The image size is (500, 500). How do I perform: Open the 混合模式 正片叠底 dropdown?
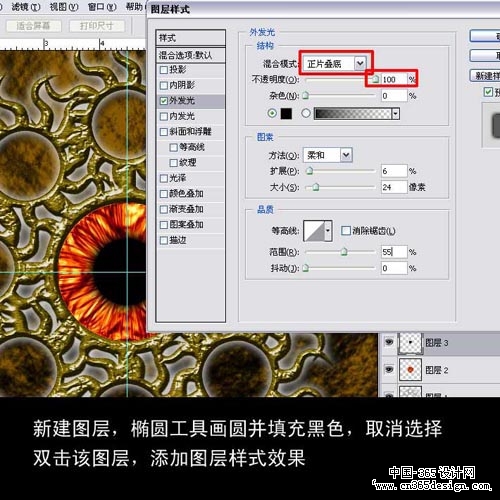[335, 63]
